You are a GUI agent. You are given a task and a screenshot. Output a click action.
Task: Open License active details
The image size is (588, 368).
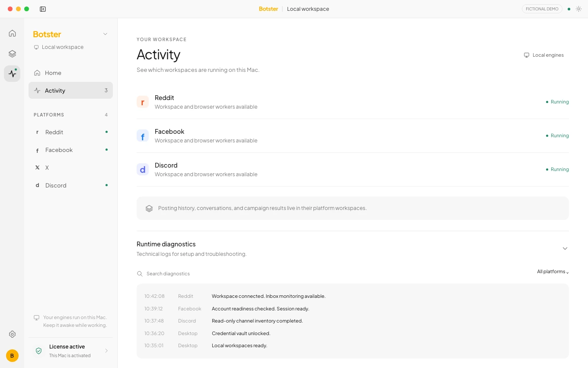70,351
